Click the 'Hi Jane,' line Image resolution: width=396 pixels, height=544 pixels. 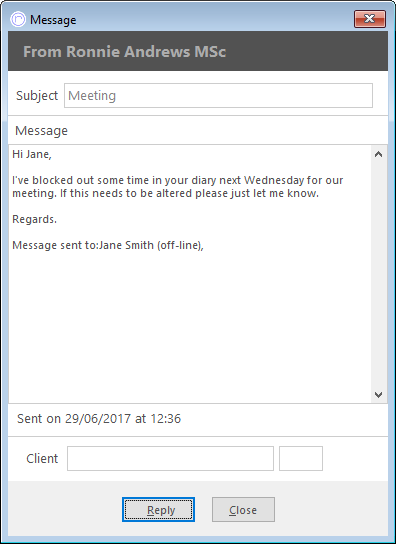pyautogui.click(x=32, y=154)
